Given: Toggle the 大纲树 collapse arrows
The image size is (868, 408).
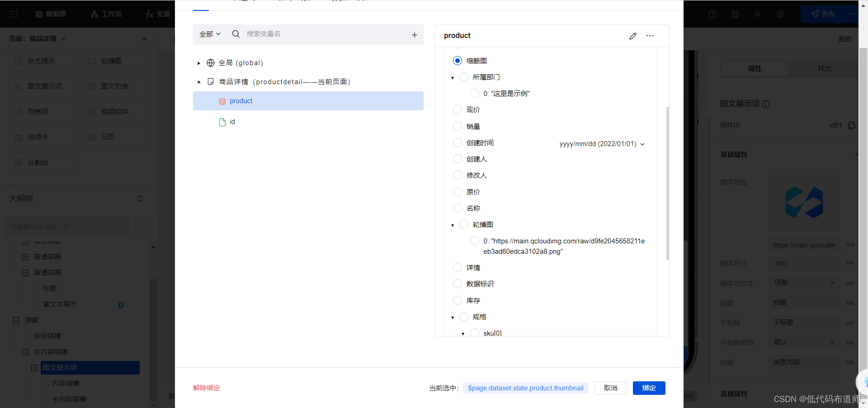Looking at the screenshot, I should tap(140, 199).
